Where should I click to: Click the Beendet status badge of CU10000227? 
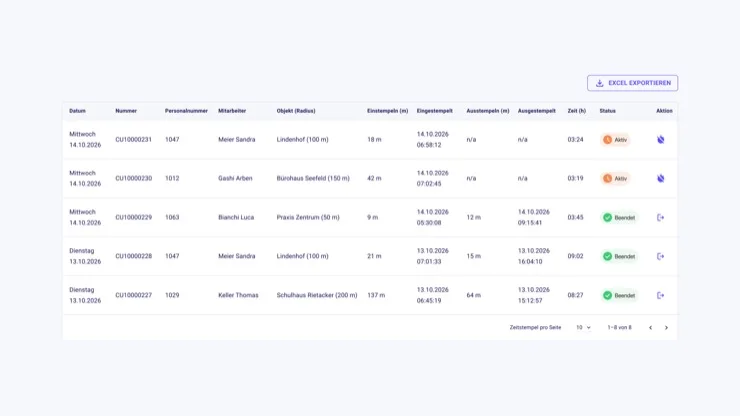tap(619, 296)
